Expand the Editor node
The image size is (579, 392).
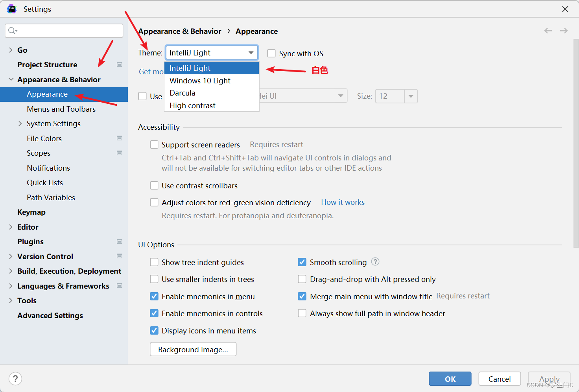point(11,227)
